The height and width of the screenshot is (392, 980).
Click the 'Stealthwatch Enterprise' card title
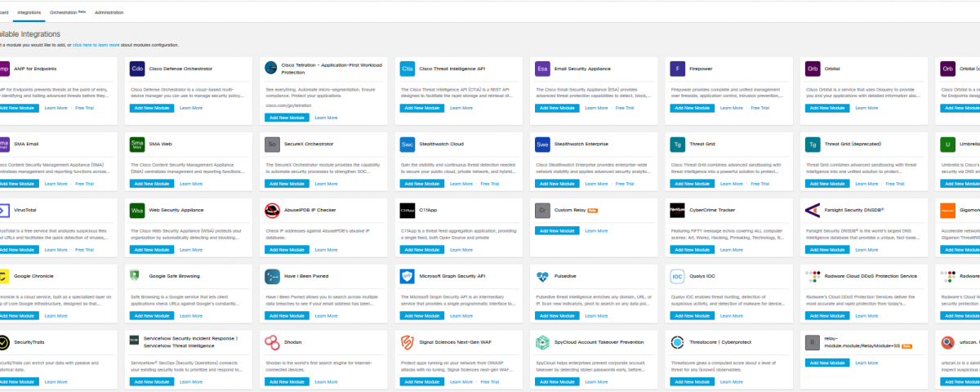[581, 144]
